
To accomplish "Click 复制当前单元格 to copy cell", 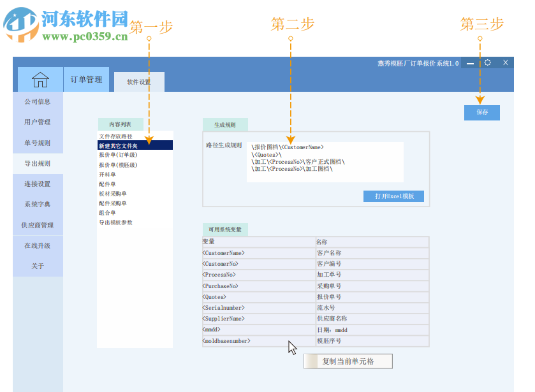I will pyautogui.click(x=348, y=361).
